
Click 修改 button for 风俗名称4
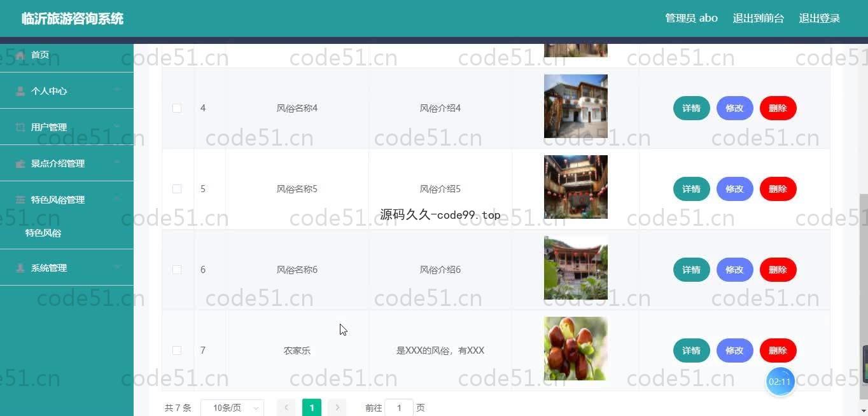735,108
